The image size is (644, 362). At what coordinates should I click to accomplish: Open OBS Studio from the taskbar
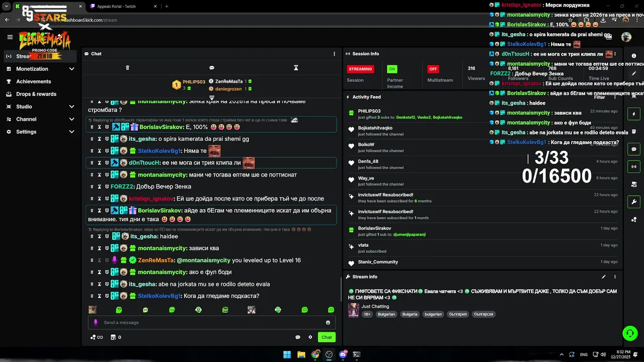click(x=329, y=354)
